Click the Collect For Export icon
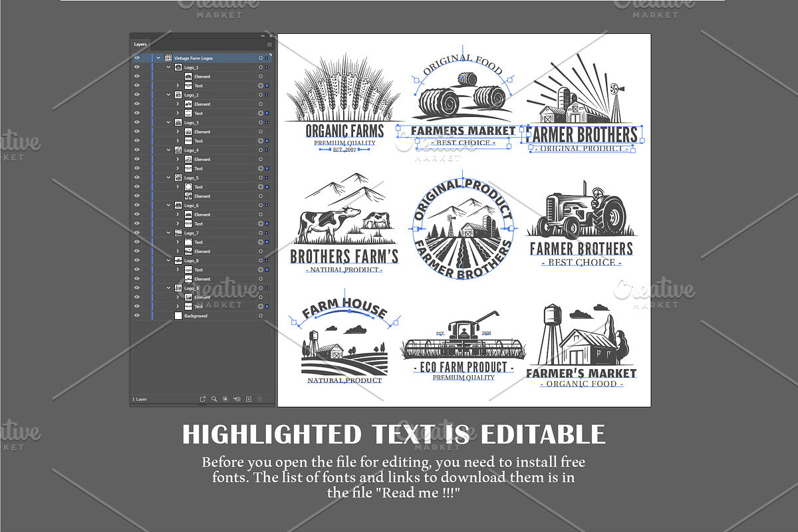Viewport: 798px width, 532px height. tap(203, 399)
